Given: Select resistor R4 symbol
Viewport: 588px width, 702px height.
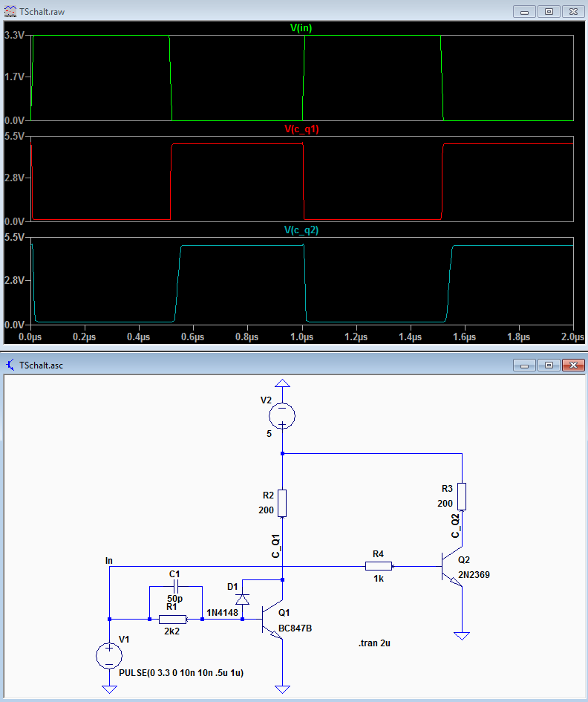Looking at the screenshot, I should 379,566.
